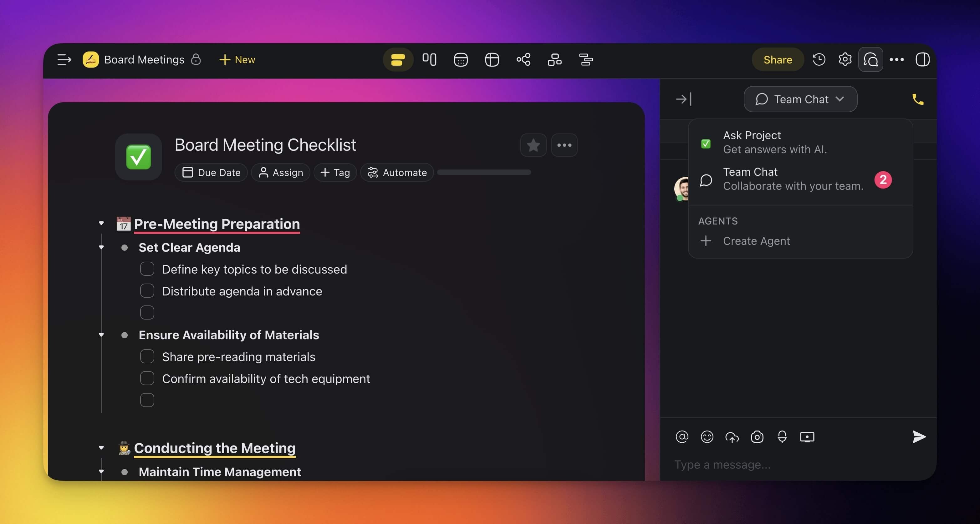Collapse the Conducting the Meeting section
The width and height of the screenshot is (980, 524).
pyautogui.click(x=101, y=448)
